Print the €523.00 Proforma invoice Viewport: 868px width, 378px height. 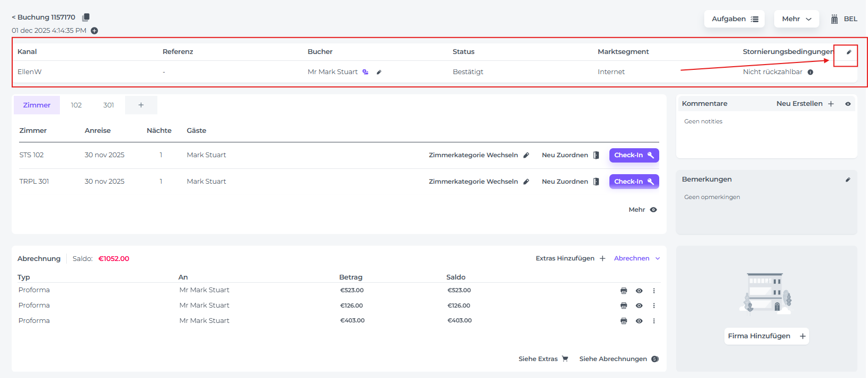624,291
